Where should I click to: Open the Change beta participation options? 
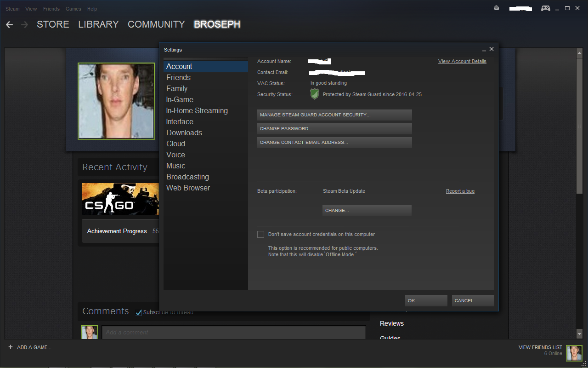[367, 211]
